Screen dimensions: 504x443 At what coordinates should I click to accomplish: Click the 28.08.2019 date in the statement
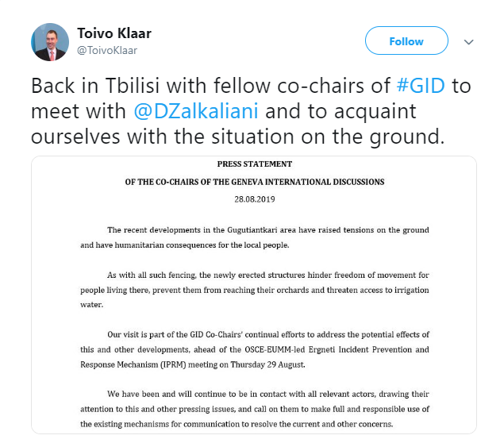(254, 197)
